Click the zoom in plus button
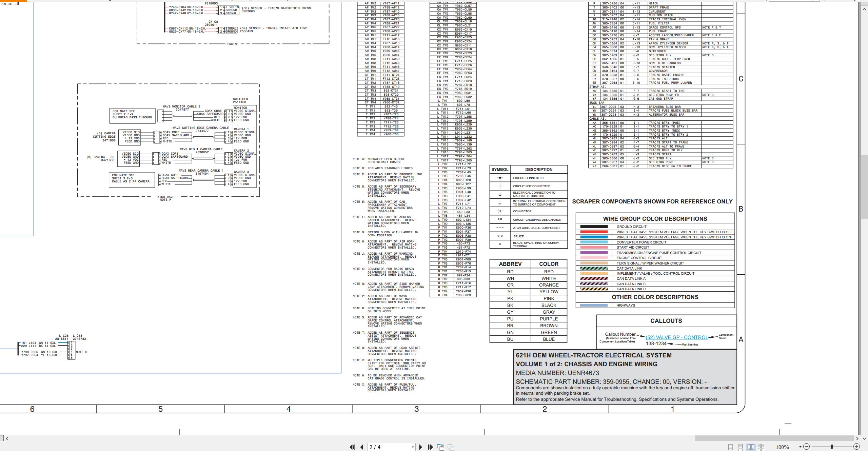This screenshot has height=451, width=868. click(x=856, y=447)
